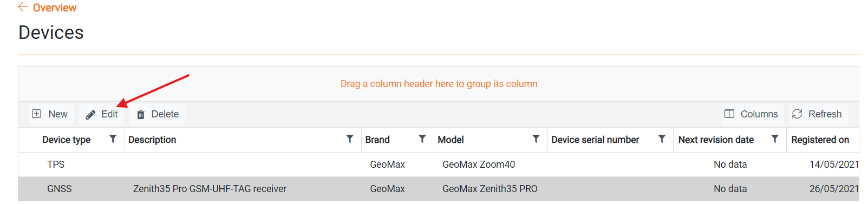This screenshot has height=204, width=868.
Task: Delete the selected device
Action: (158, 114)
